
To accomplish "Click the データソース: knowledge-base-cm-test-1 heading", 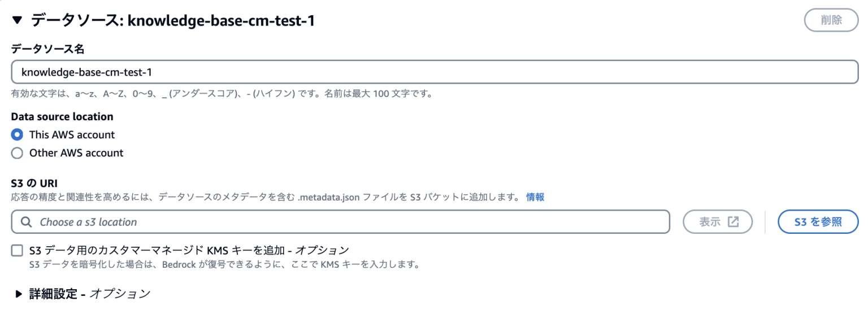I will pyautogui.click(x=172, y=21).
